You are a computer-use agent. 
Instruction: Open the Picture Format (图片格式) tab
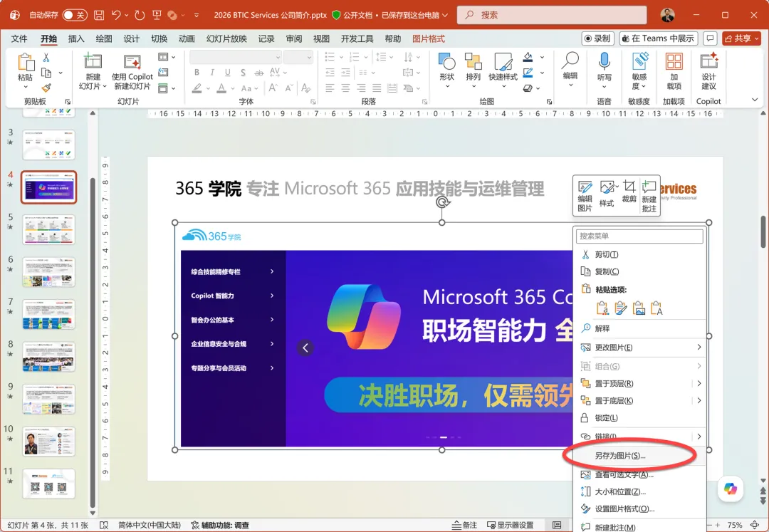point(429,38)
